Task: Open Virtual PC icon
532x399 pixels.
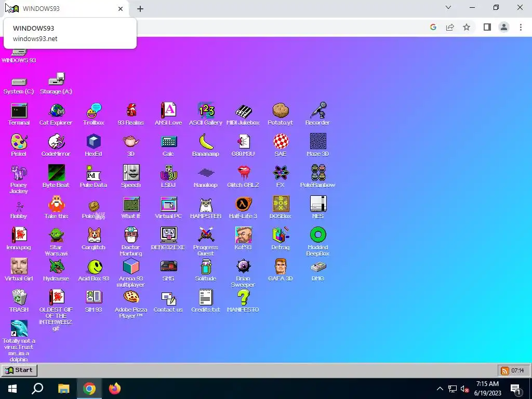Action: point(168,204)
